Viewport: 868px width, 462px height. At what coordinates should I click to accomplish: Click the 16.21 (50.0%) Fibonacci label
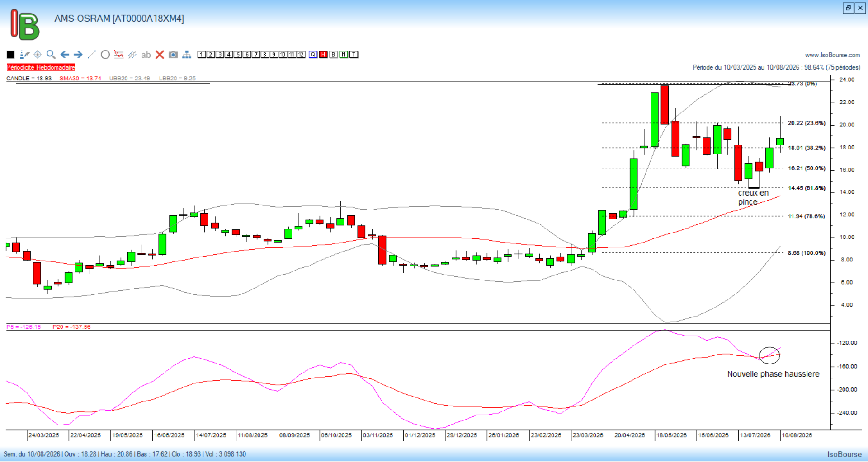coord(807,168)
